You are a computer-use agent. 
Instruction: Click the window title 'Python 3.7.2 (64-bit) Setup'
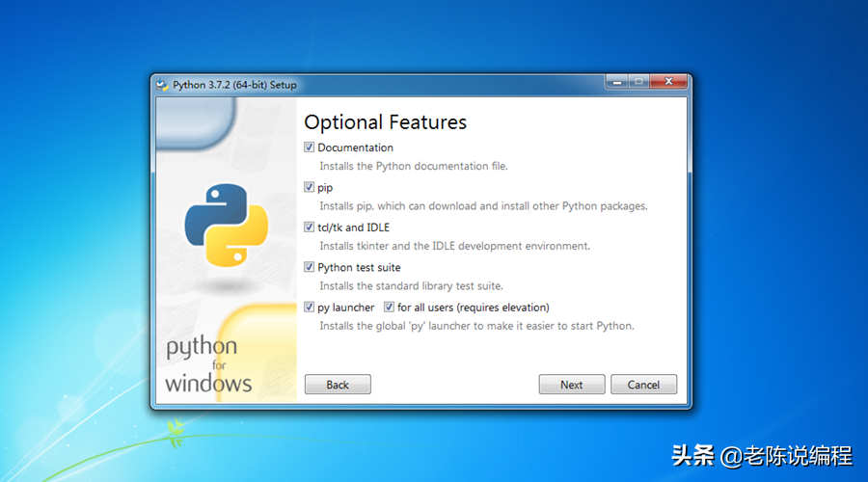(234, 85)
